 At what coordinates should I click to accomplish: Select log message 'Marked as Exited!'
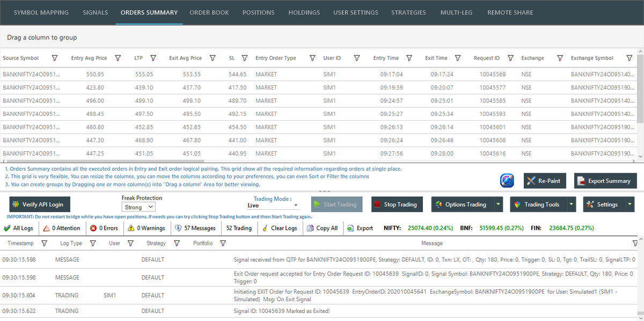click(x=282, y=311)
